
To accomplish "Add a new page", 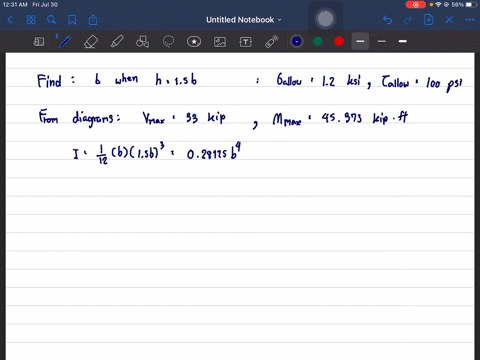I will [x=428, y=20].
